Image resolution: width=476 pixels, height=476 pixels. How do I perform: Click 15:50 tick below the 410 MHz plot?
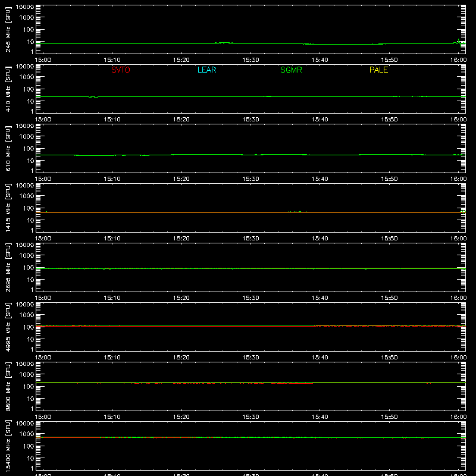coord(389,120)
